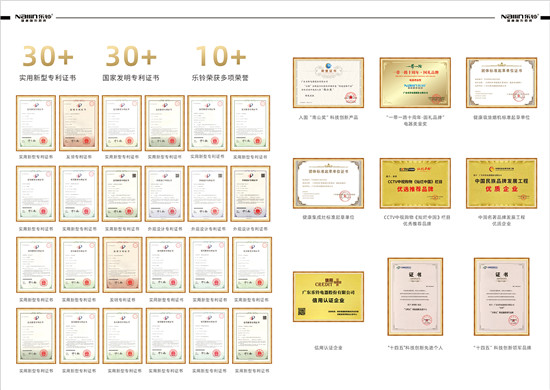Click the gold 10+ above 乐铃荣获多项荣誉
550x390 pixels.
[221, 56]
